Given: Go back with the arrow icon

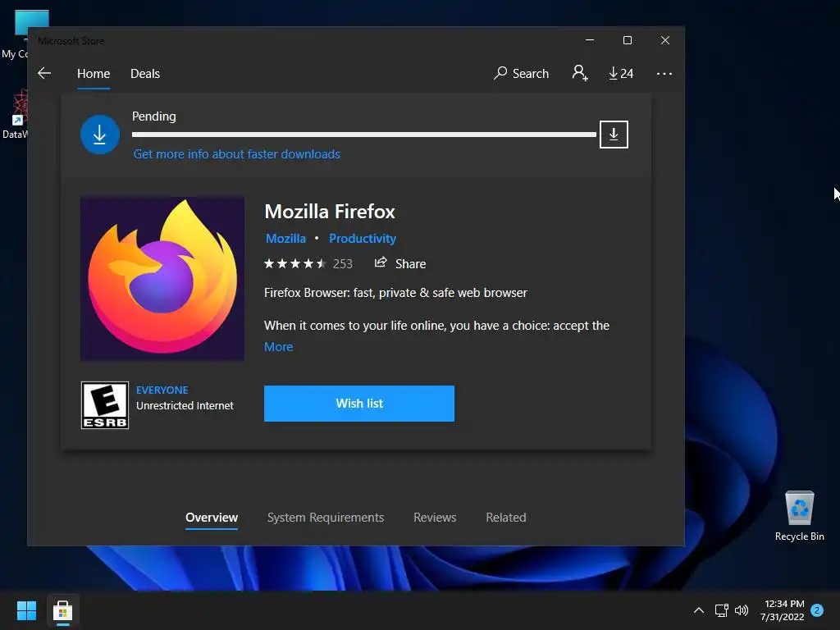Looking at the screenshot, I should pyautogui.click(x=44, y=73).
